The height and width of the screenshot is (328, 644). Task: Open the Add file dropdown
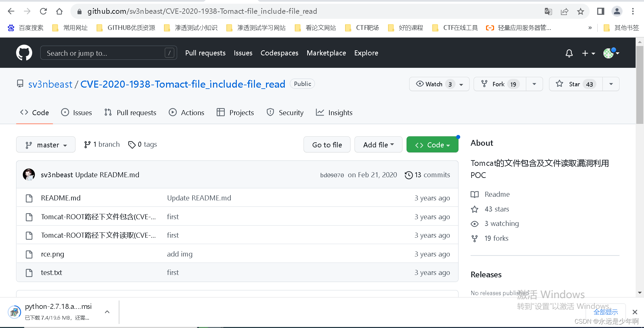click(x=378, y=145)
